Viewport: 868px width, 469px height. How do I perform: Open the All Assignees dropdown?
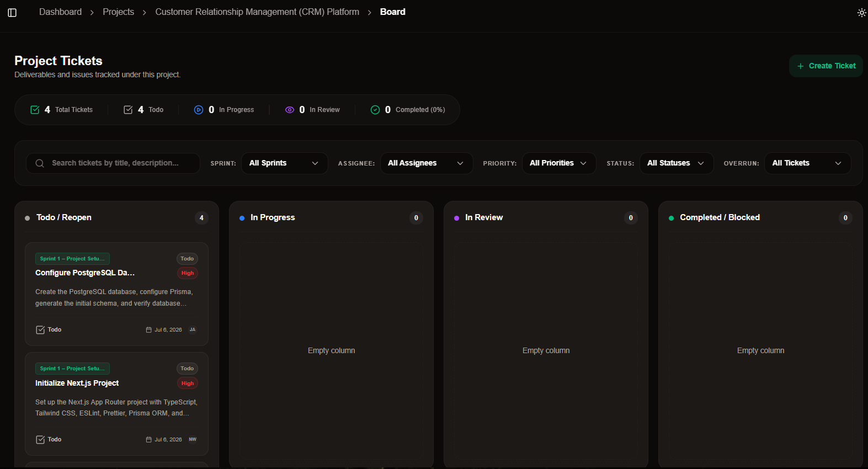[x=426, y=163]
